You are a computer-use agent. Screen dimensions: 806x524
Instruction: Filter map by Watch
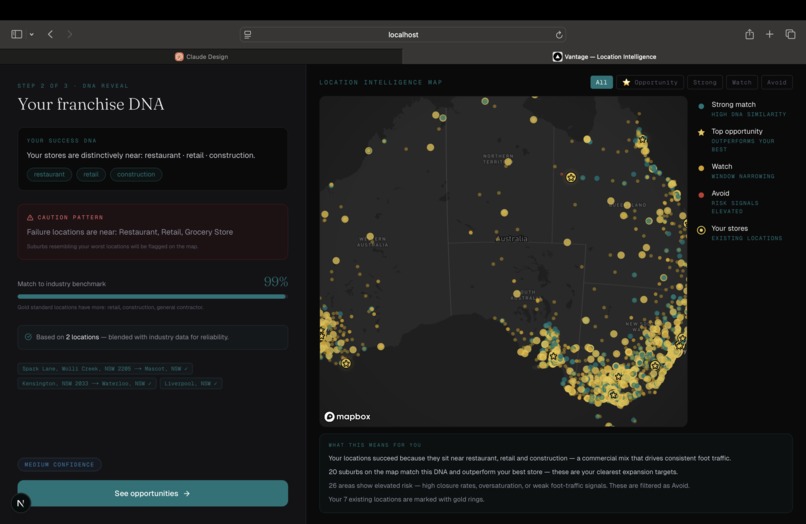tap(742, 82)
